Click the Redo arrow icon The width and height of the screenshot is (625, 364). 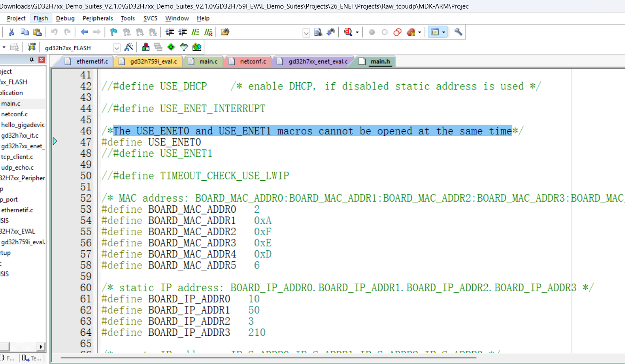point(67,32)
